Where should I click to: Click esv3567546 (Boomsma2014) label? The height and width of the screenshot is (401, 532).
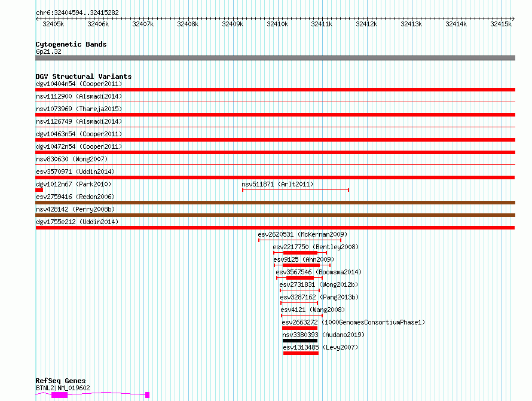[319, 272]
